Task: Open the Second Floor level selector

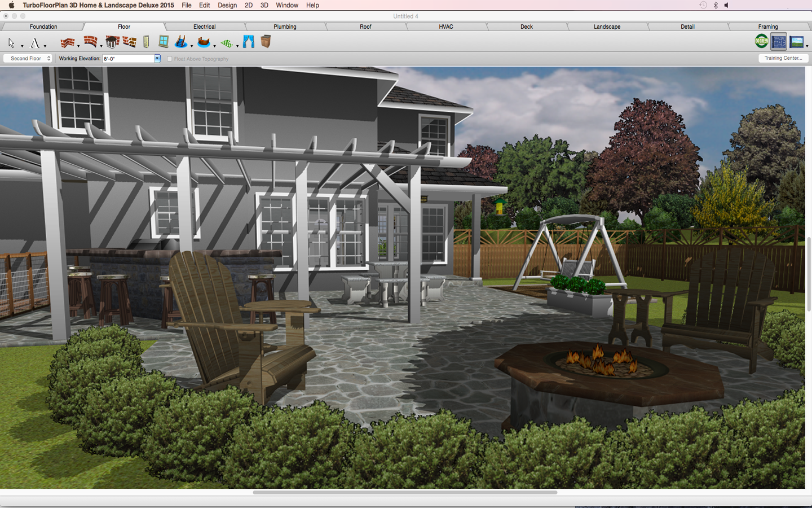Action: pos(28,59)
